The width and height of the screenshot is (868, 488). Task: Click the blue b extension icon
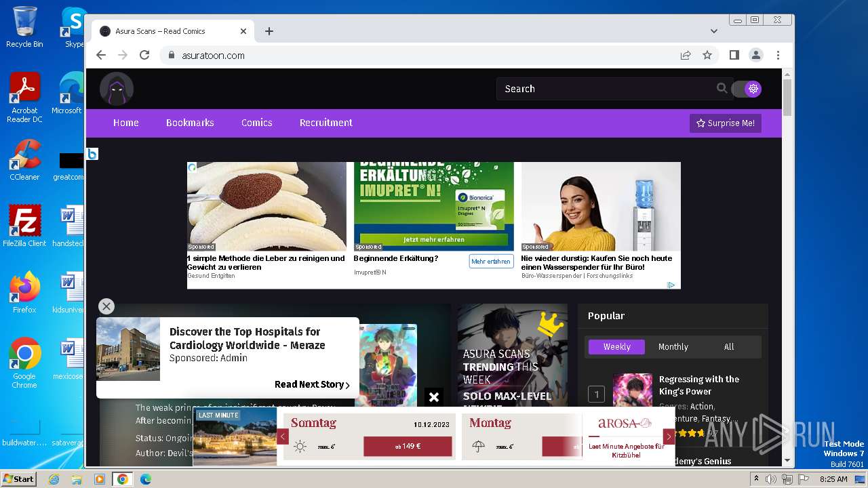(x=92, y=154)
